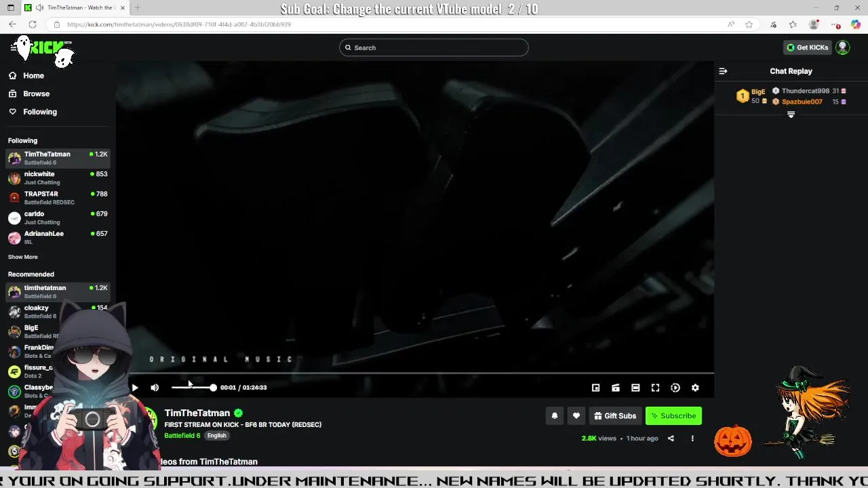Open video player settings gear
868x488 pixels.
tap(695, 388)
